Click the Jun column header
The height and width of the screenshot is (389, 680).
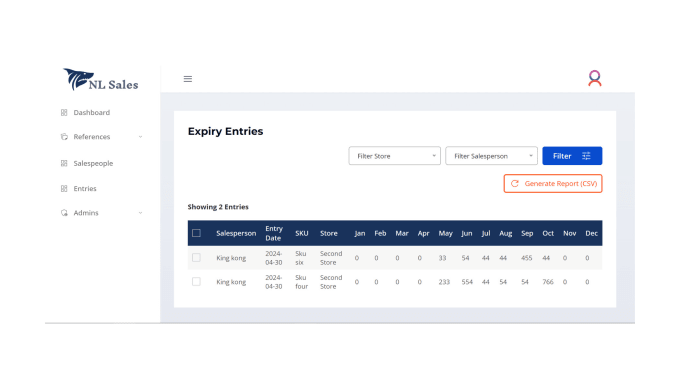click(467, 233)
